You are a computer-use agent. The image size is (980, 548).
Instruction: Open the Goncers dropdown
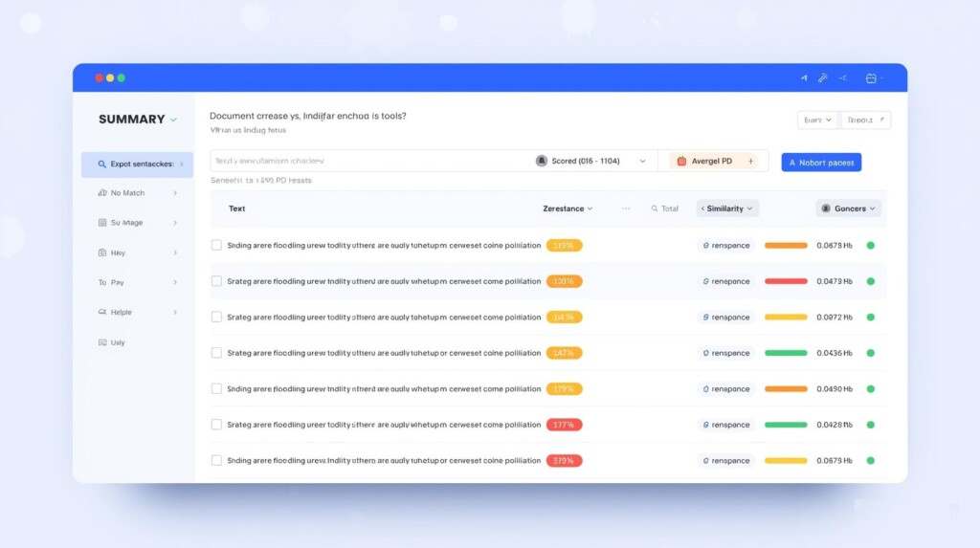coord(848,208)
